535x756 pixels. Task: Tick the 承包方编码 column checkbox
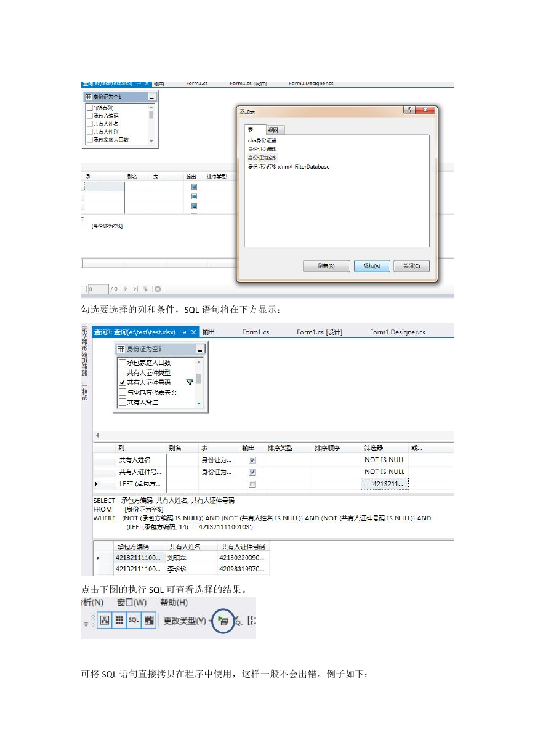[x=89, y=116]
